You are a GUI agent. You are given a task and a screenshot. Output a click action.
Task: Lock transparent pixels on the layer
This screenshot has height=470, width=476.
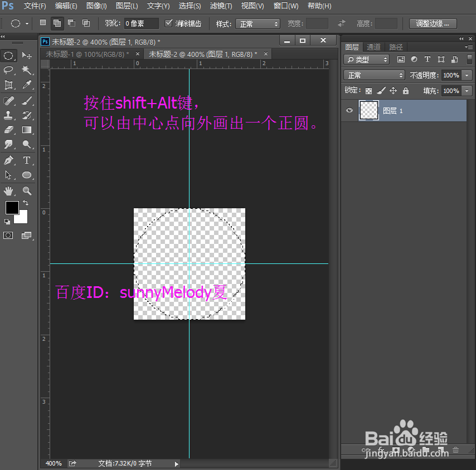[x=368, y=91]
